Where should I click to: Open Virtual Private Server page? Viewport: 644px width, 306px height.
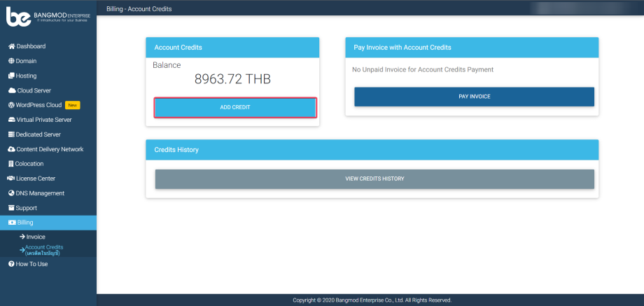point(48,120)
